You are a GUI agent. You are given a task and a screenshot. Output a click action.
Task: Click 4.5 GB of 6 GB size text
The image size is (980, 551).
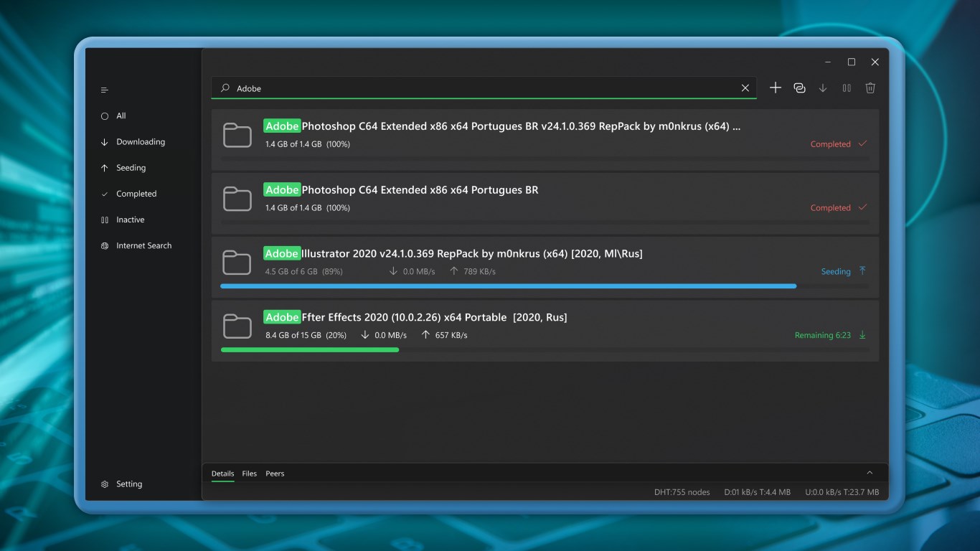tap(291, 272)
